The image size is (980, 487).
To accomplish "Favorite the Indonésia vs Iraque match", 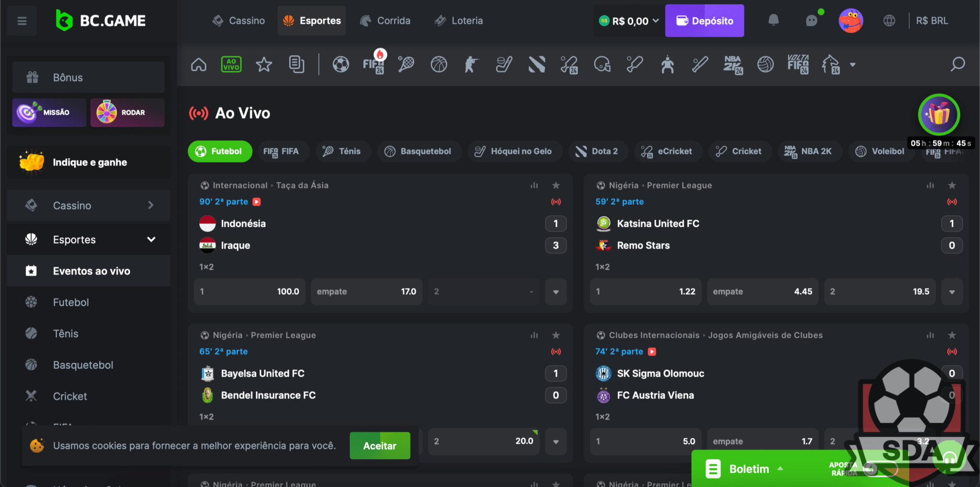I will pos(556,185).
